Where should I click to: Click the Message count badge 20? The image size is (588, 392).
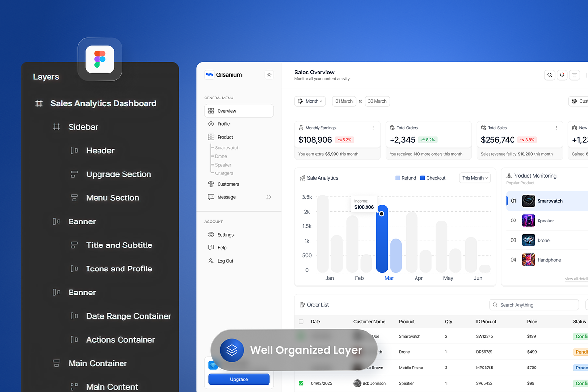(269, 197)
